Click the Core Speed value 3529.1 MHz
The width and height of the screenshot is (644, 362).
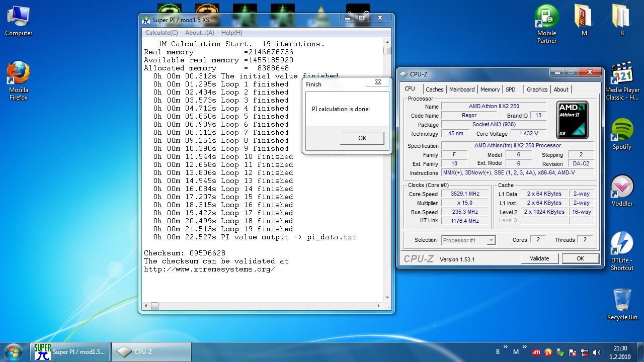tap(465, 194)
